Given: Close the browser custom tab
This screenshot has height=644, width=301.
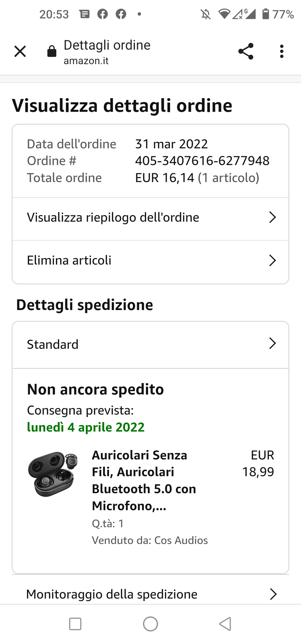Looking at the screenshot, I should tap(20, 51).
